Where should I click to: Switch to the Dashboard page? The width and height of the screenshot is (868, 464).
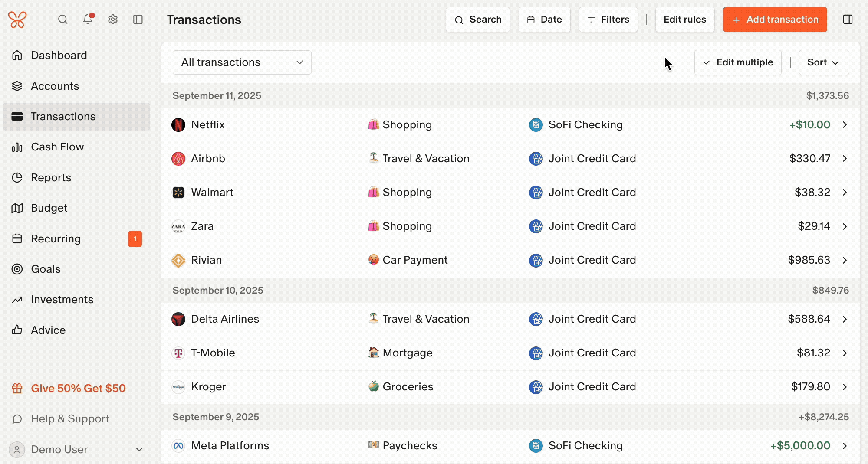coord(59,55)
